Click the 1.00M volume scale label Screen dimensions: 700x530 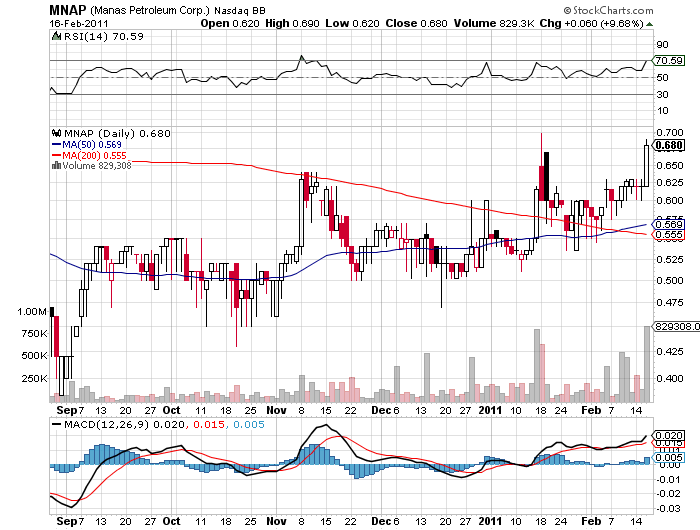click(32, 312)
